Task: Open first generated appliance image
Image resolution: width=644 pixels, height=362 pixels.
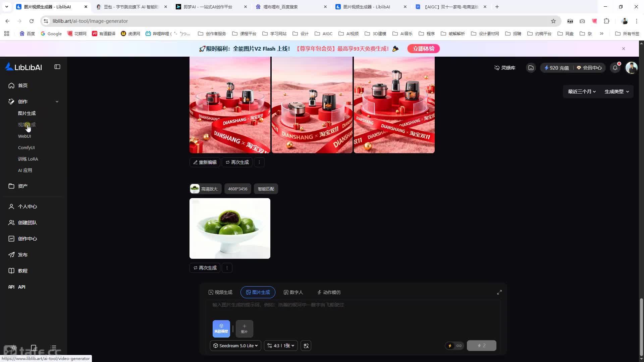Action: coord(230,105)
